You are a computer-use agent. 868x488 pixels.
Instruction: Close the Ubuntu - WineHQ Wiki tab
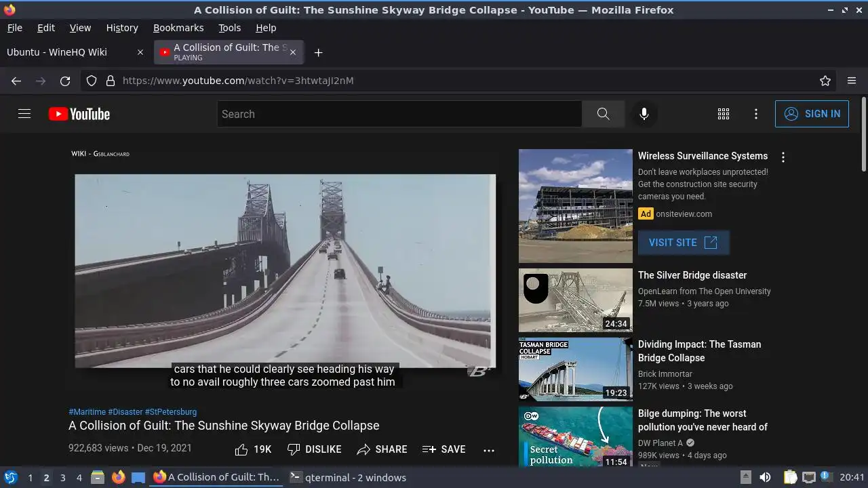[140, 52]
